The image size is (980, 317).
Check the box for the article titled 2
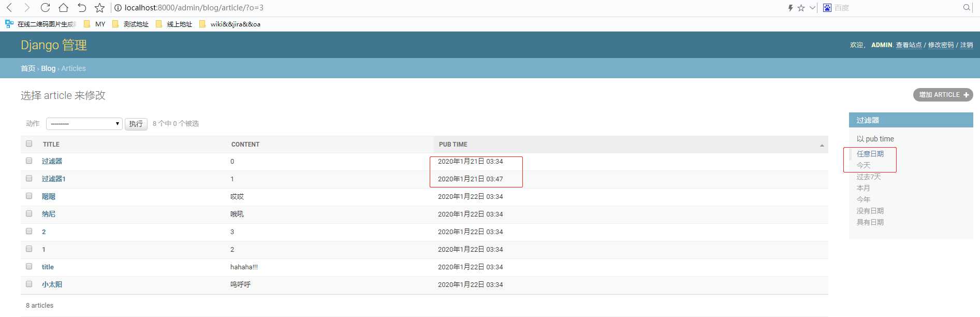tap(29, 231)
